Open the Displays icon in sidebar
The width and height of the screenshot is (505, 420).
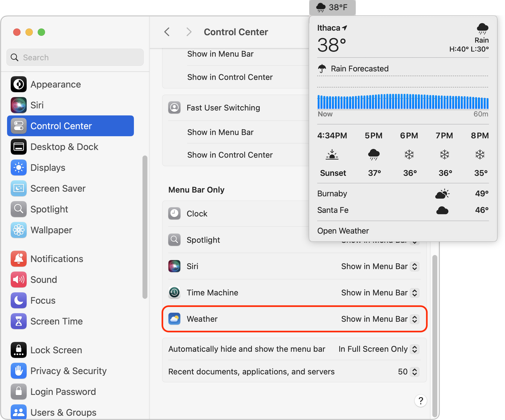[x=19, y=167]
